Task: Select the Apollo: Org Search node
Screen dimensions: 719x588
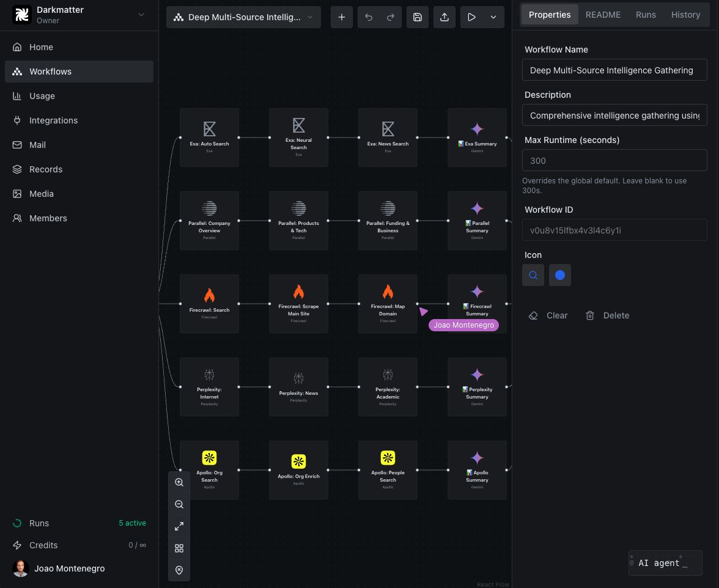Action: coord(210,470)
